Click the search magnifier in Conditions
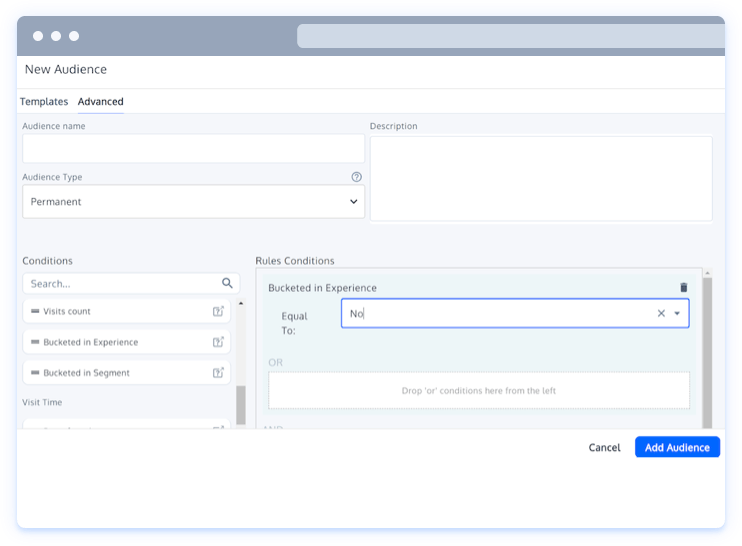 [x=227, y=283]
